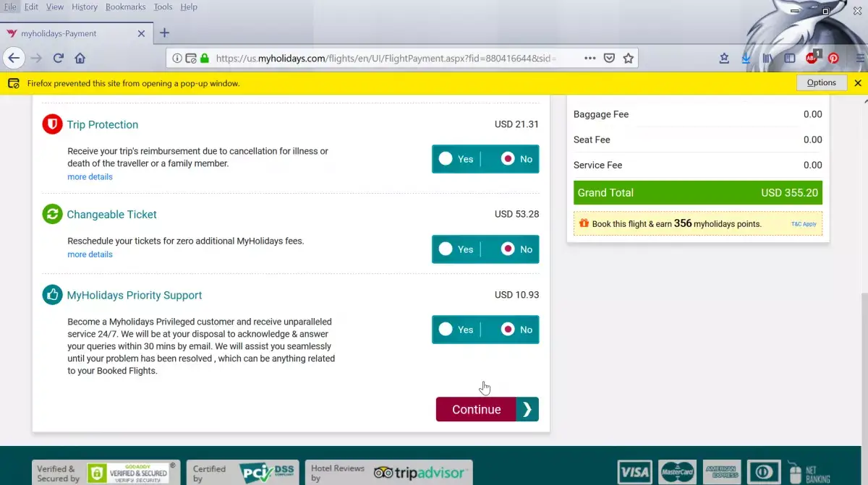Click the American Express logo
The width and height of the screenshot is (868, 485).
click(721, 473)
